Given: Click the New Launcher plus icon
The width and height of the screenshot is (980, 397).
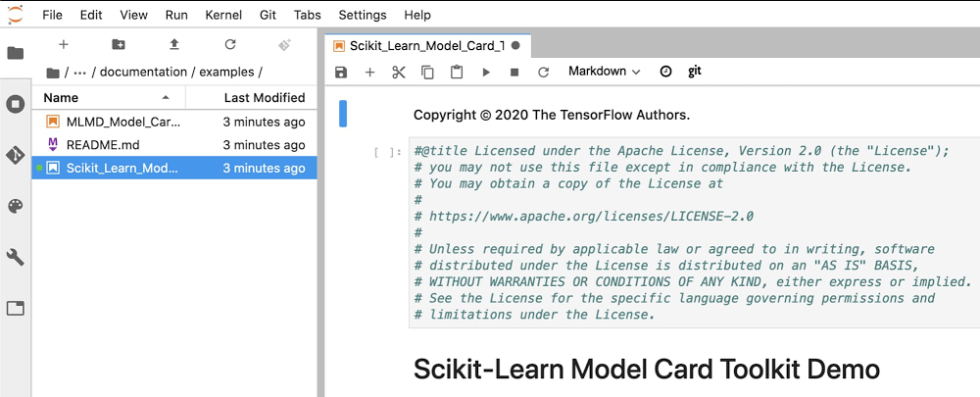Looking at the screenshot, I should 63,44.
